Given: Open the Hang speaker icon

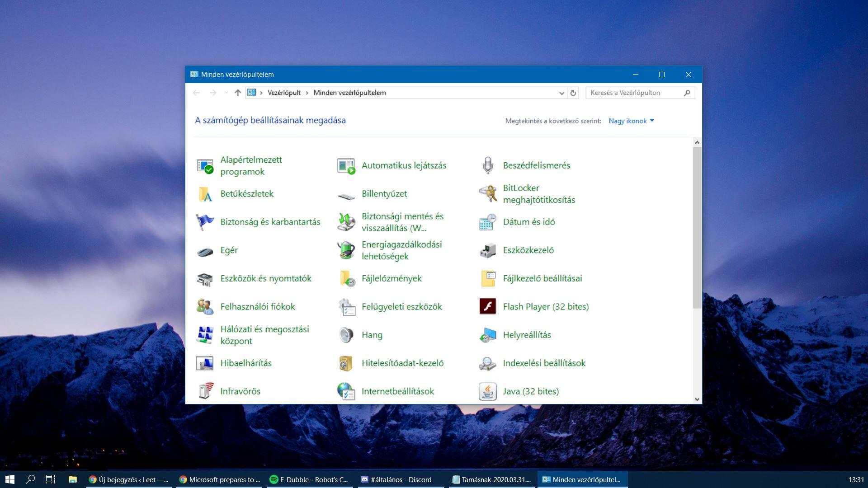Looking at the screenshot, I should (346, 335).
